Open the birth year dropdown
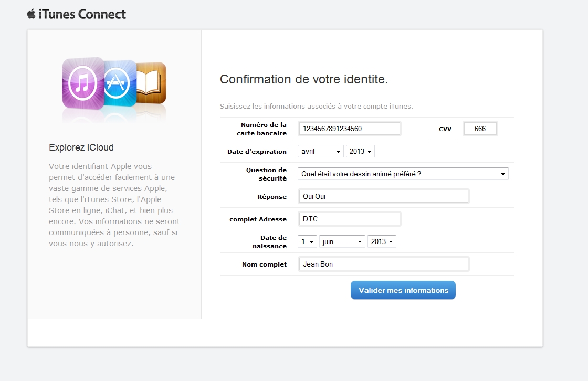Screen dimensions: 588x381 tap(382, 241)
